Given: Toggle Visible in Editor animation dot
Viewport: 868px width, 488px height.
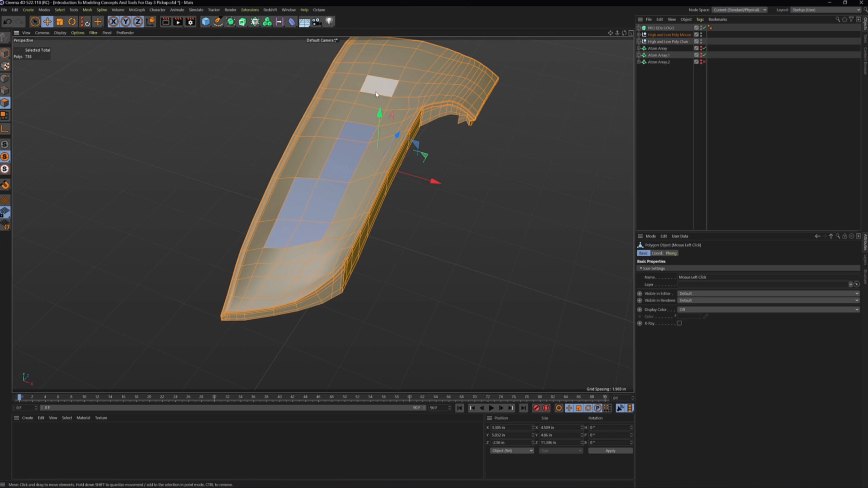Looking at the screenshot, I should pyautogui.click(x=639, y=294).
